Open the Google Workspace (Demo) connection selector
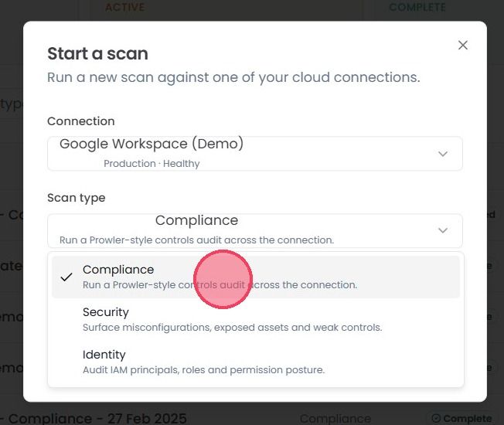 [255, 154]
